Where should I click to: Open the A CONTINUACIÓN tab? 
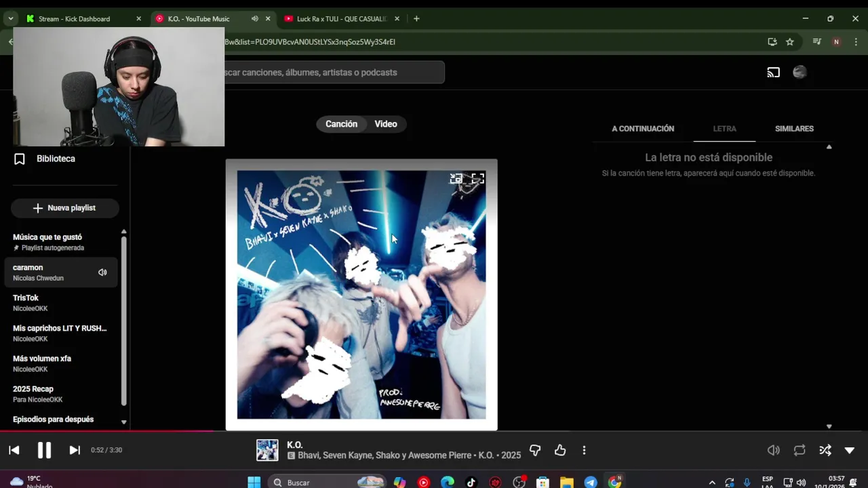(x=643, y=129)
